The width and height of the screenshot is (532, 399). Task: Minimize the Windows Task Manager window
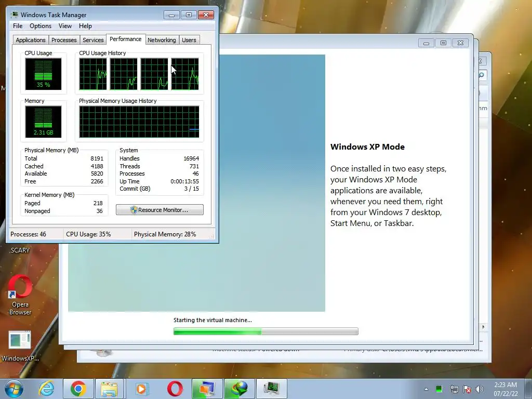click(171, 15)
